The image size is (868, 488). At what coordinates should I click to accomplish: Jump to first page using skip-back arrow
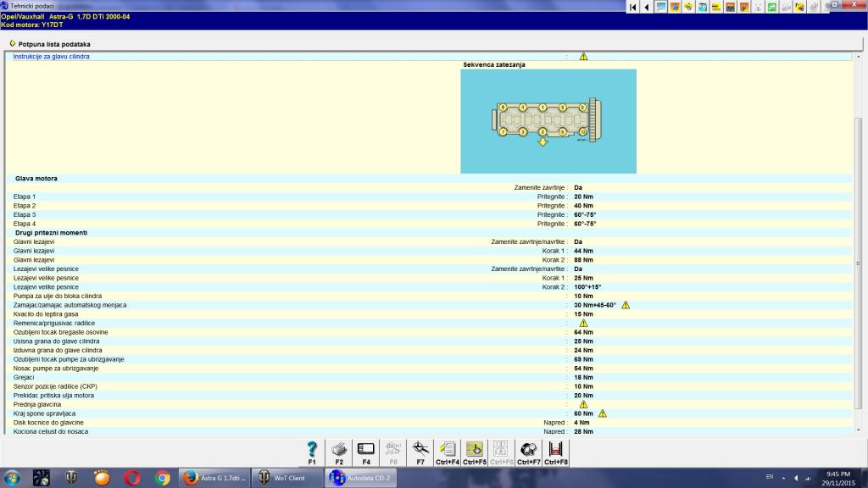pos(632,7)
